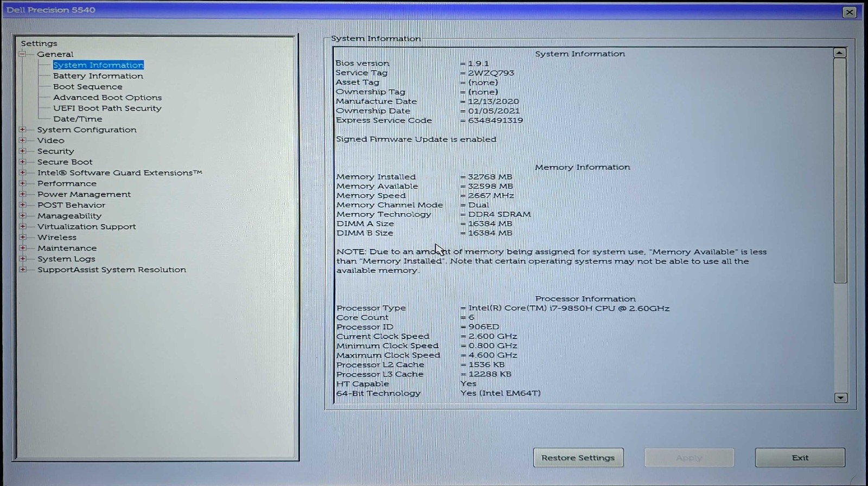This screenshot has width=868, height=486.
Task: Close the Dell Precision 5540 window
Action: click(x=850, y=12)
